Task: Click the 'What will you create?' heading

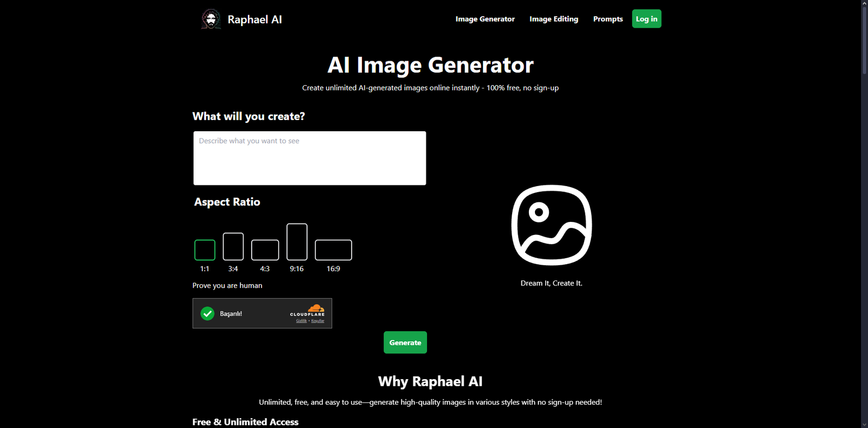Action: (x=248, y=117)
